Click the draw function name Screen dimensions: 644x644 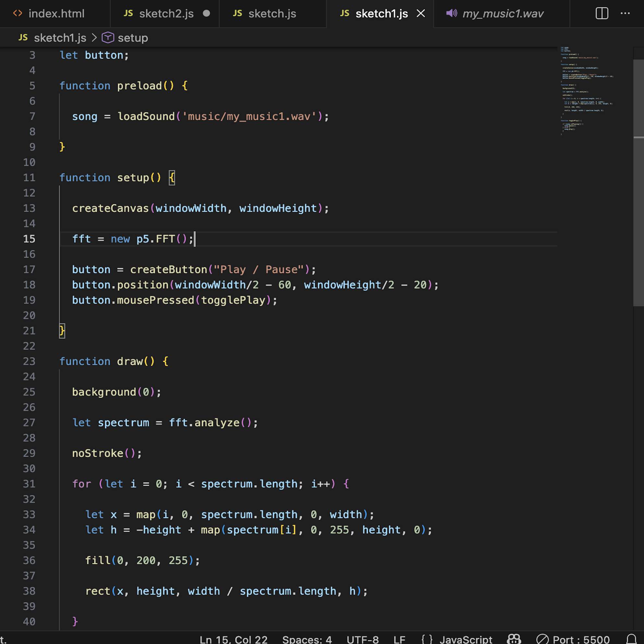point(130,361)
